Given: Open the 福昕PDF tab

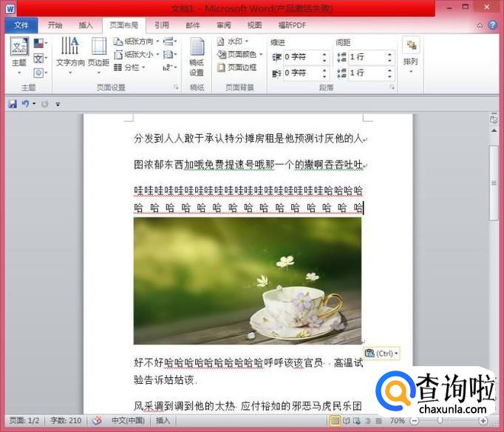Looking at the screenshot, I should click(x=292, y=25).
